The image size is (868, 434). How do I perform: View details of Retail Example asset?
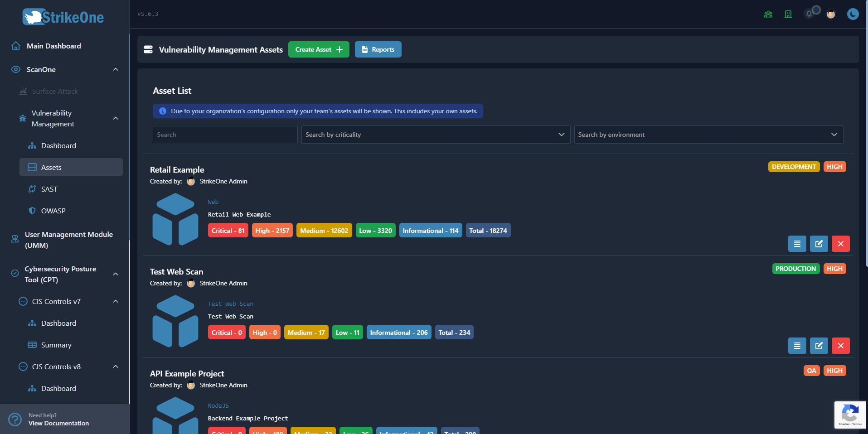(797, 244)
